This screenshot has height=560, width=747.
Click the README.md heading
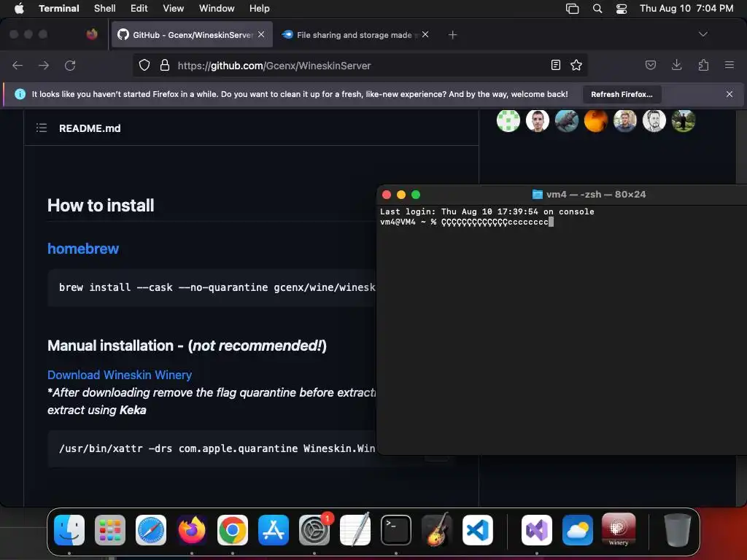click(90, 128)
